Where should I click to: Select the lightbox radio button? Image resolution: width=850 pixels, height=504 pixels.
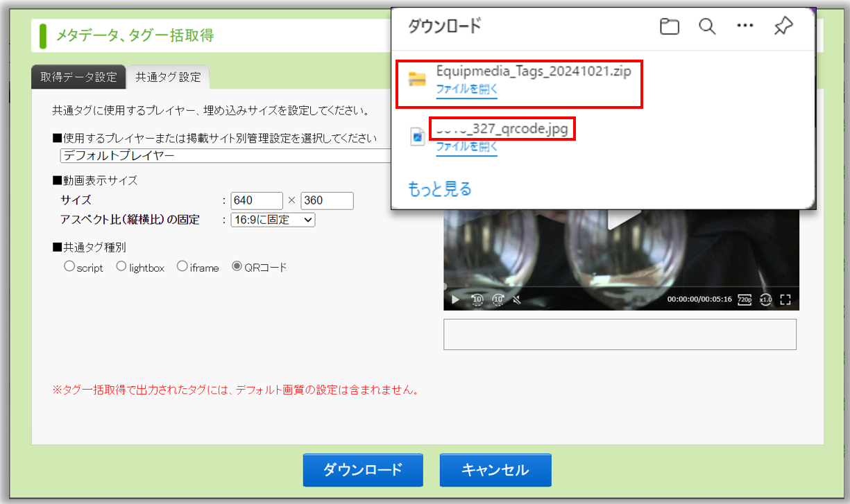pyautogui.click(x=121, y=266)
